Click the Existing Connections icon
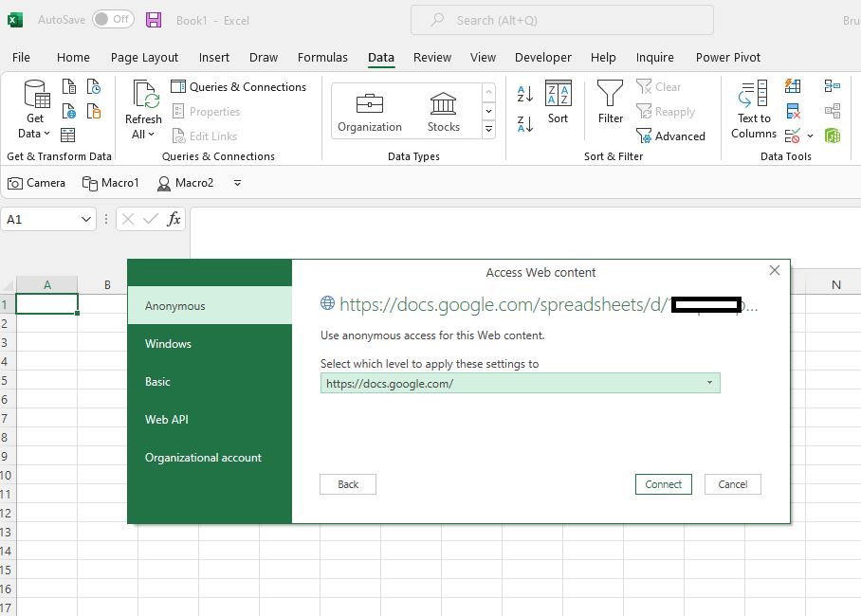The image size is (861, 616). pos(94,112)
